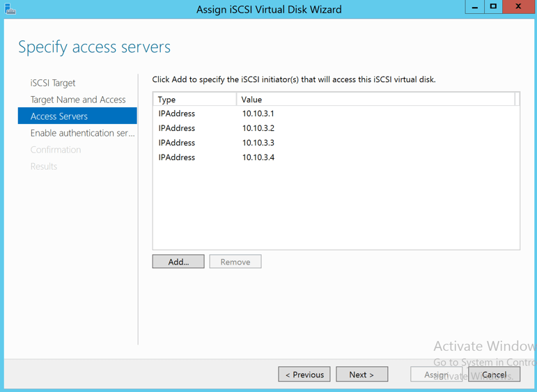Cancel the wizard

click(495, 375)
